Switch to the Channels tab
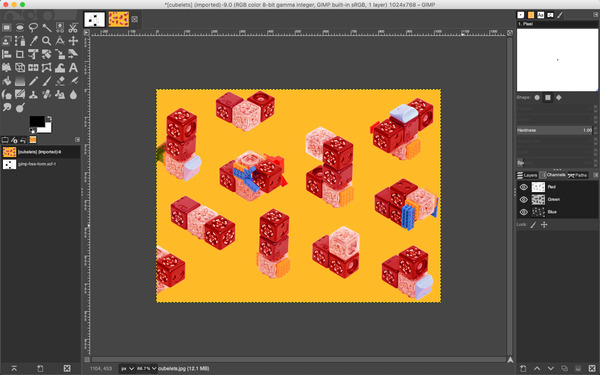Screen dimensions: 600x375 coord(553,175)
